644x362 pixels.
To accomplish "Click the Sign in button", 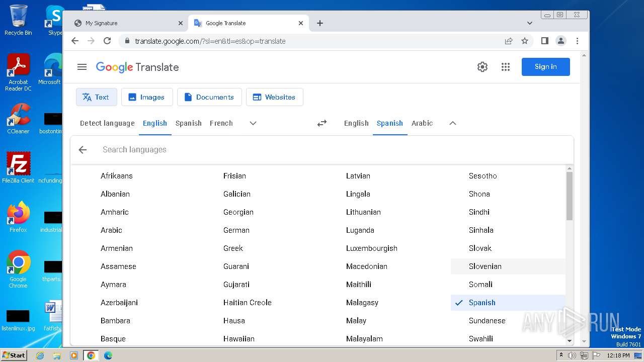I will tap(546, 67).
